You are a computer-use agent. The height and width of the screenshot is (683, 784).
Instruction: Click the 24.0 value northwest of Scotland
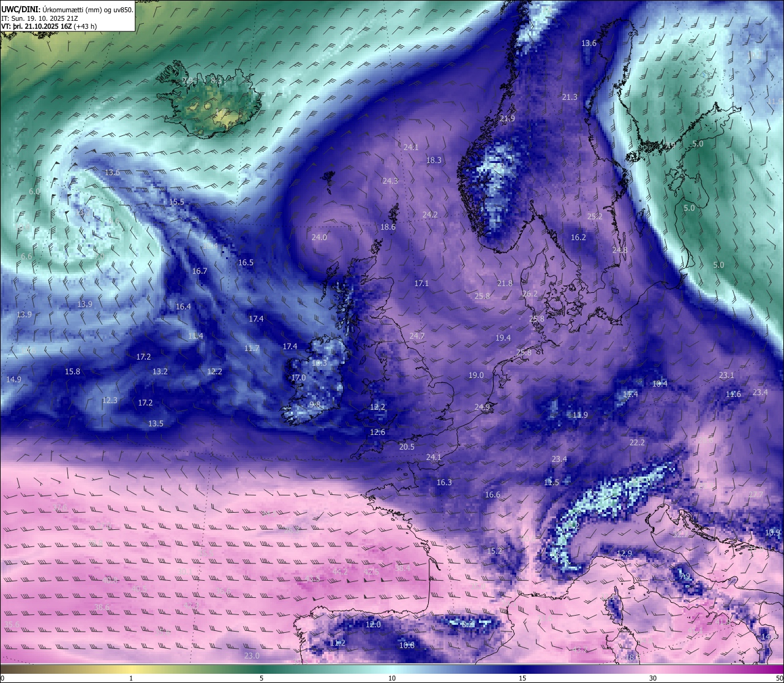pyautogui.click(x=319, y=237)
